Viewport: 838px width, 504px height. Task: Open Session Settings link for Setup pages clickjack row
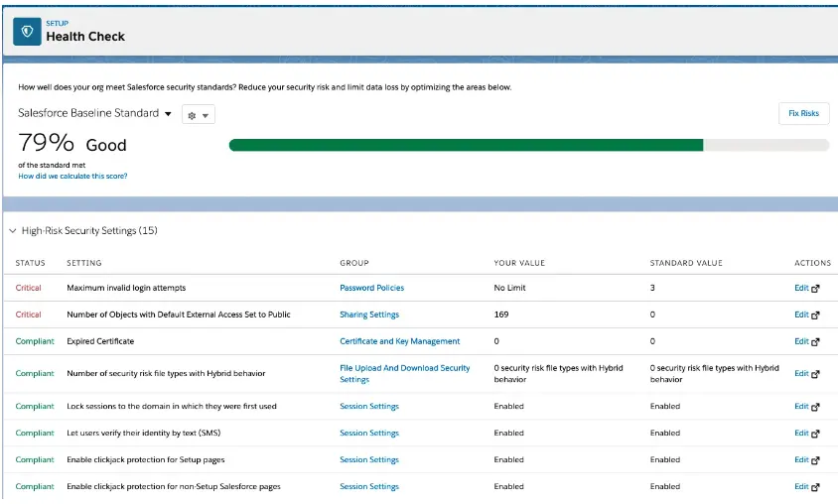[x=369, y=459]
